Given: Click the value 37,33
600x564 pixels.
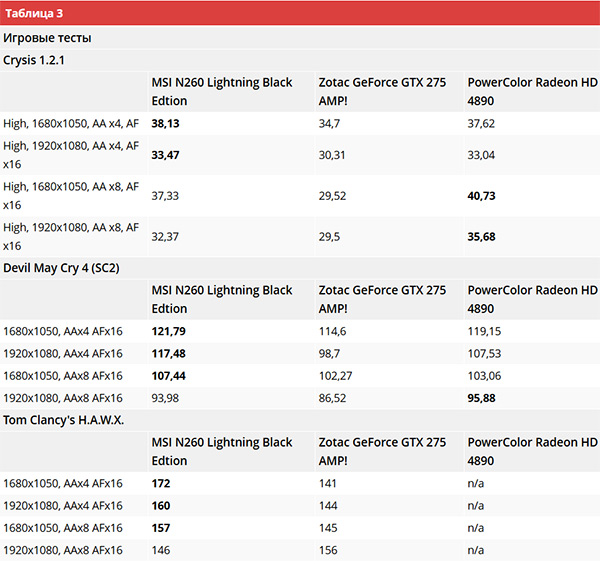Looking at the screenshot, I should click(x=165, y=196).
